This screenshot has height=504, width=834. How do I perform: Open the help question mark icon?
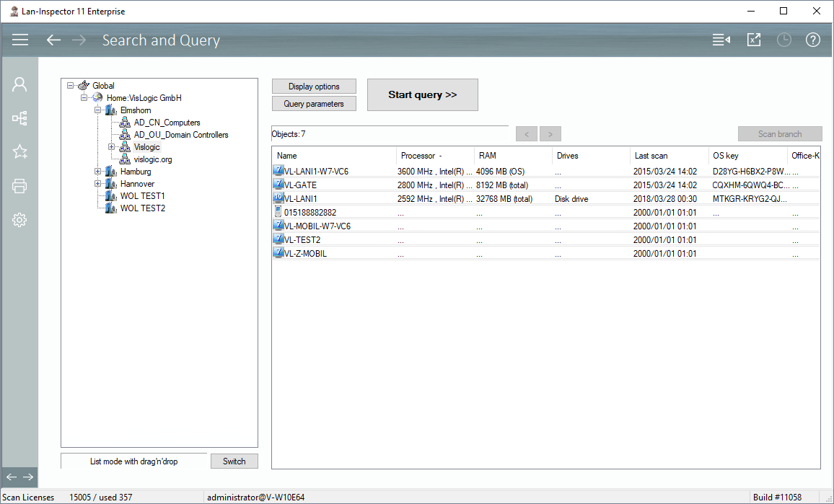813,40
